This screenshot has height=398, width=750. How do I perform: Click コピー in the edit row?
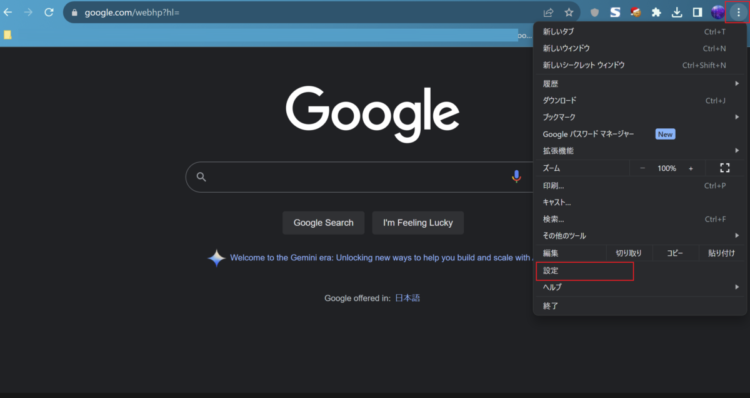[675, 253]
